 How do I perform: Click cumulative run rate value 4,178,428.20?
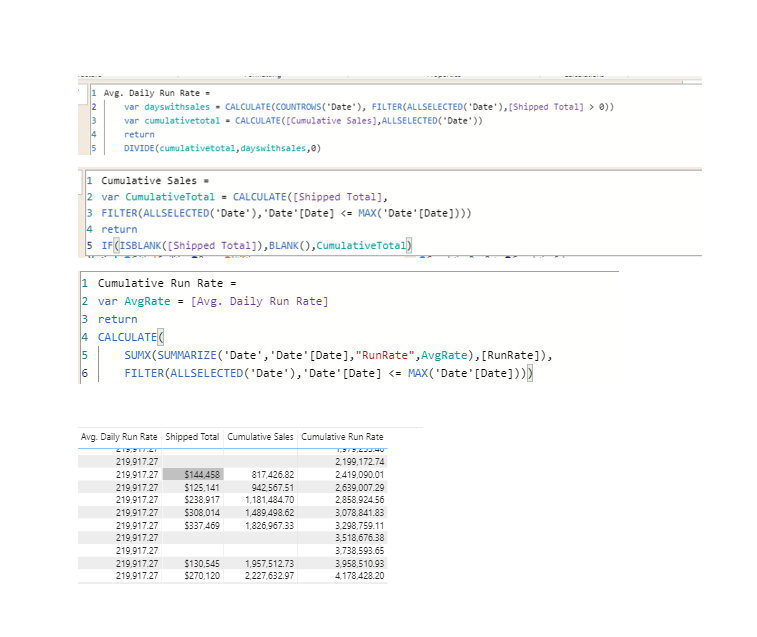(360, 576)
